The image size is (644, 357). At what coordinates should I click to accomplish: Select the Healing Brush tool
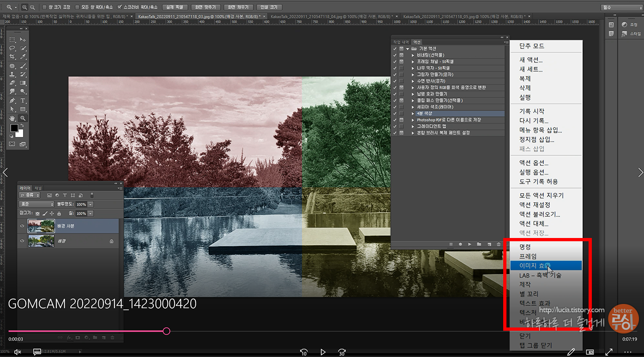(12, 66)
